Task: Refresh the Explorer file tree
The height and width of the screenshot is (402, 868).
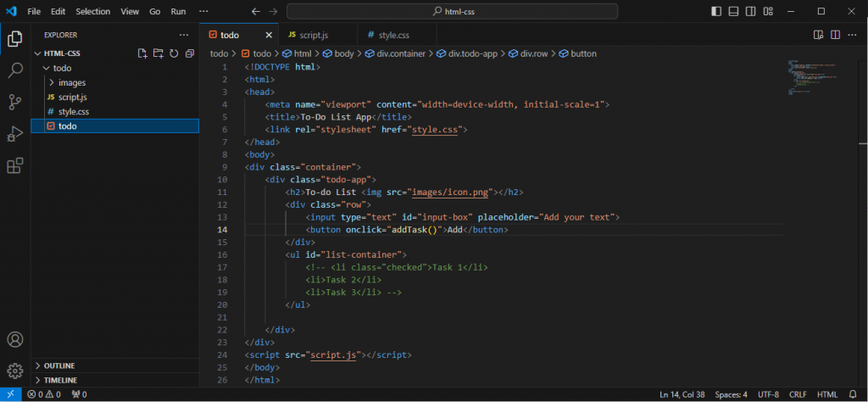Action: (173, 53)
